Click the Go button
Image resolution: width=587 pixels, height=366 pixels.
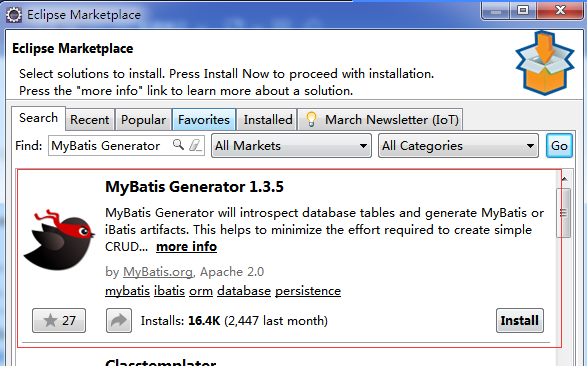[x=559, y=146]
